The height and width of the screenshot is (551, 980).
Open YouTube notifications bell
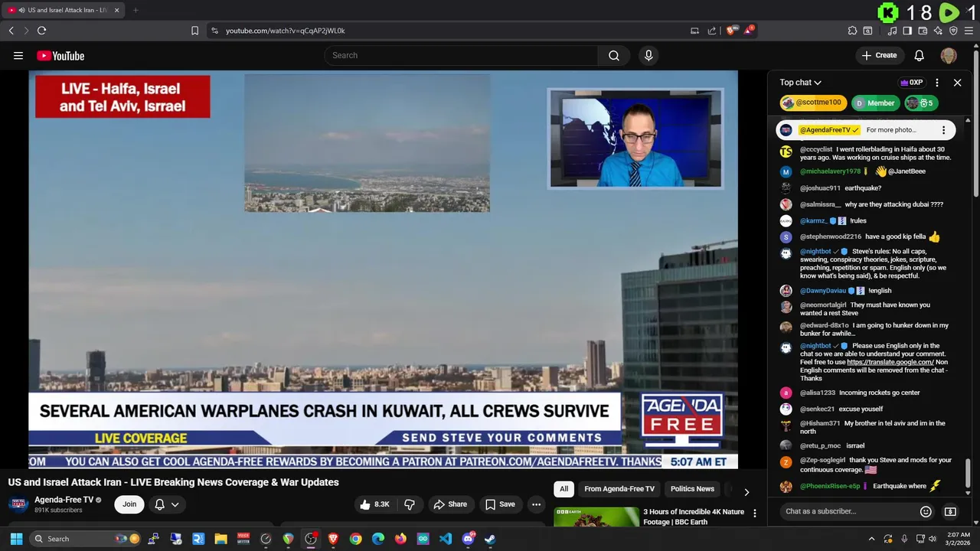click(x=919, y=55)
